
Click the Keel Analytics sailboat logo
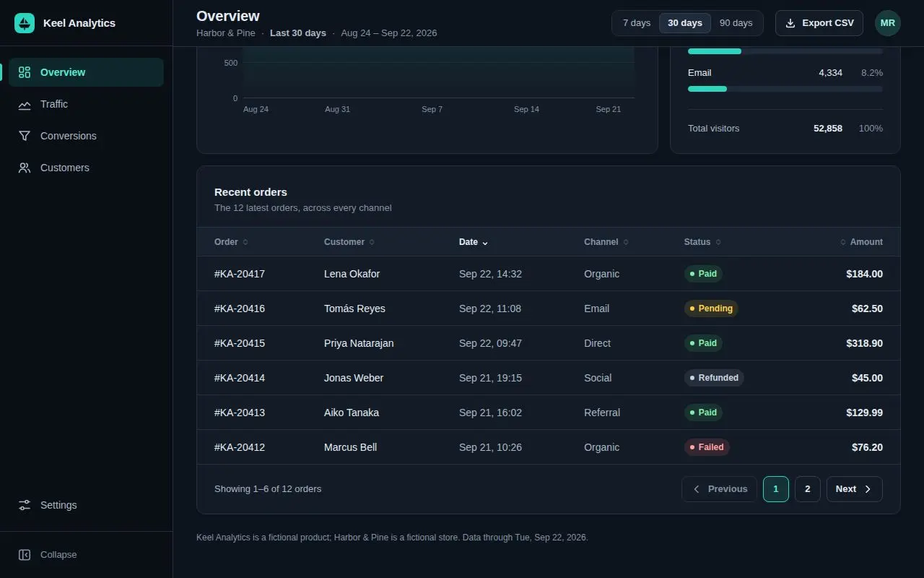(x=25, y=23)
